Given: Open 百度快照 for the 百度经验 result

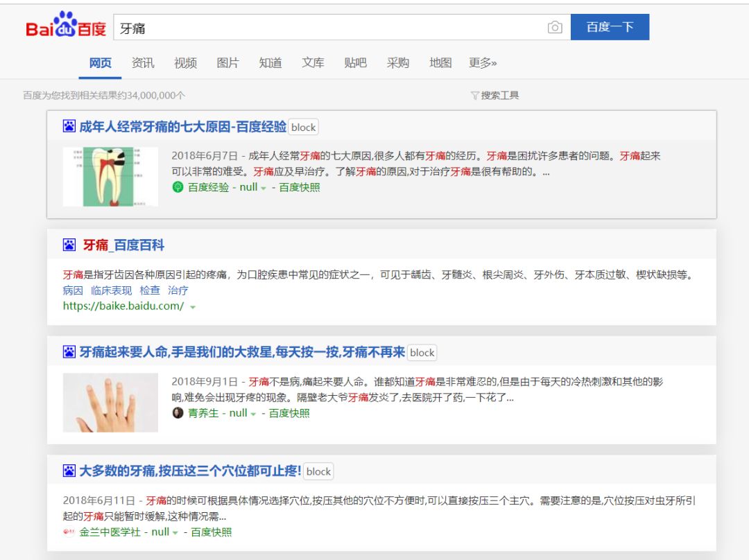Looking at the screenshot, I should [x=300, y=187].
